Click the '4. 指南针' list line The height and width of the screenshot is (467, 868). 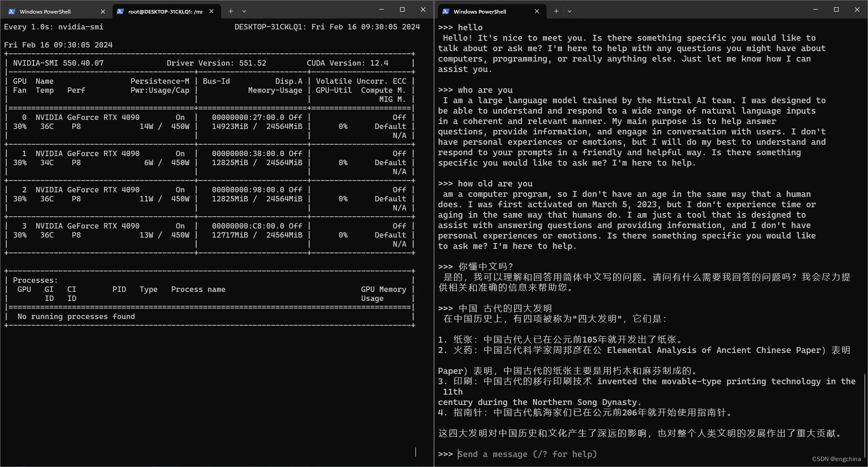[x=585, y=412]
